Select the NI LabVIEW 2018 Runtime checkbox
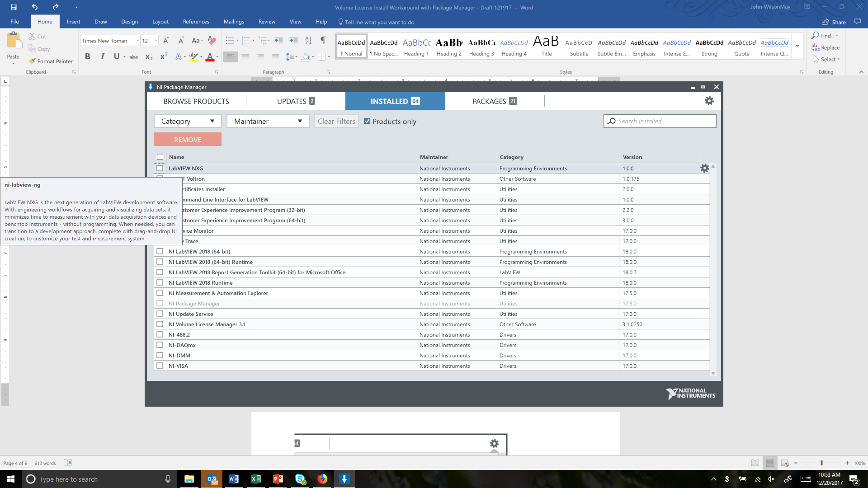The height and width of the screenshot is (488, 868). (160, 283)
